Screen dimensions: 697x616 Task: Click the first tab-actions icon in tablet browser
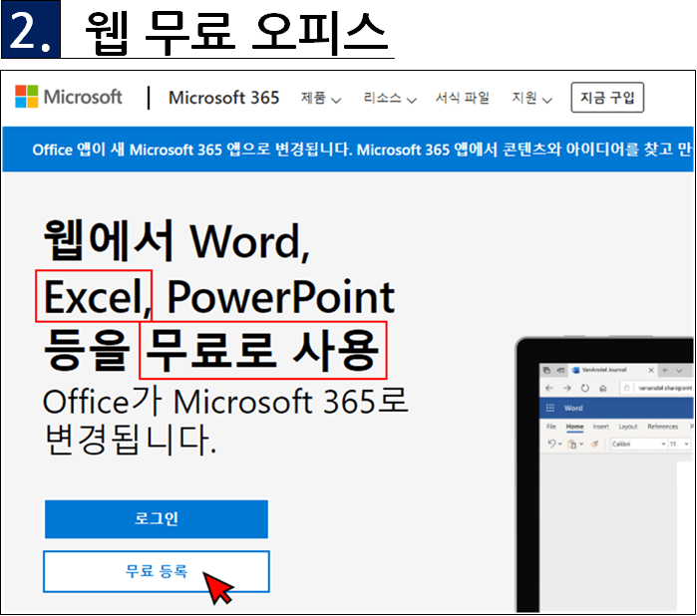click(546, 370)
